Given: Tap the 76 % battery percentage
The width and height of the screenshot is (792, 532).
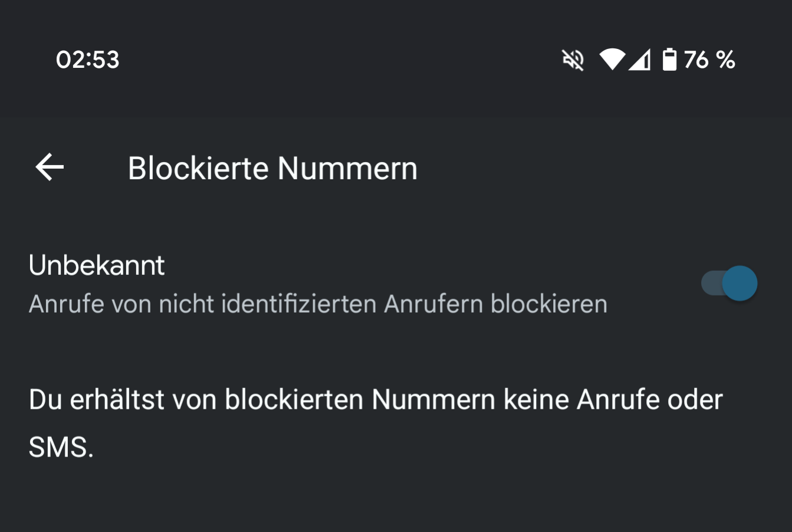Looking at the screenshot, I should (709, 60).
